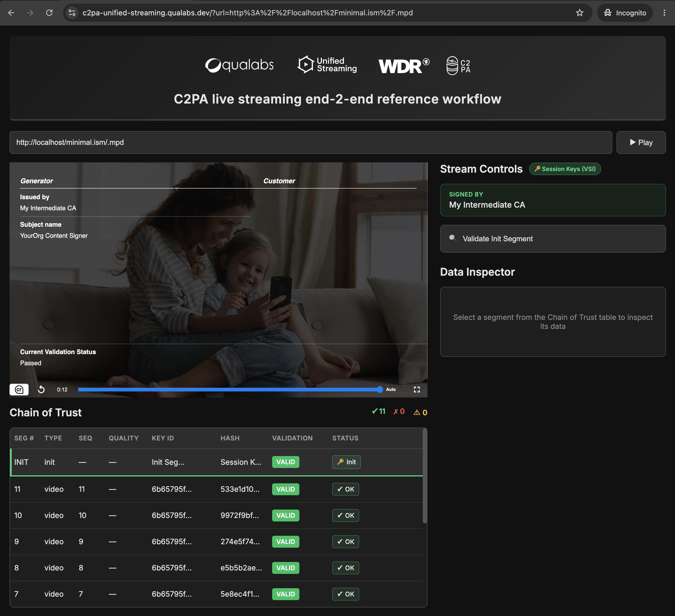Click the key icon in Session Keys badge

click(537, 169)
